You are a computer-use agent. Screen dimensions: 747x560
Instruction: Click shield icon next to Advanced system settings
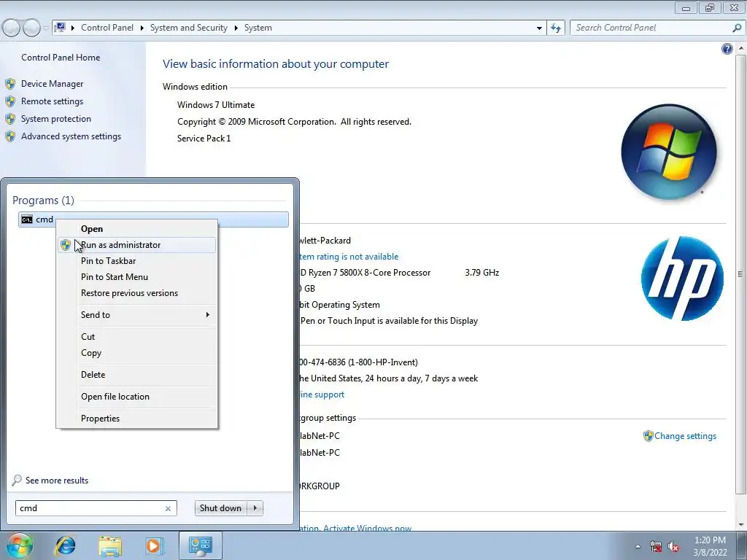pyautogui.click(x=10, y=136)
